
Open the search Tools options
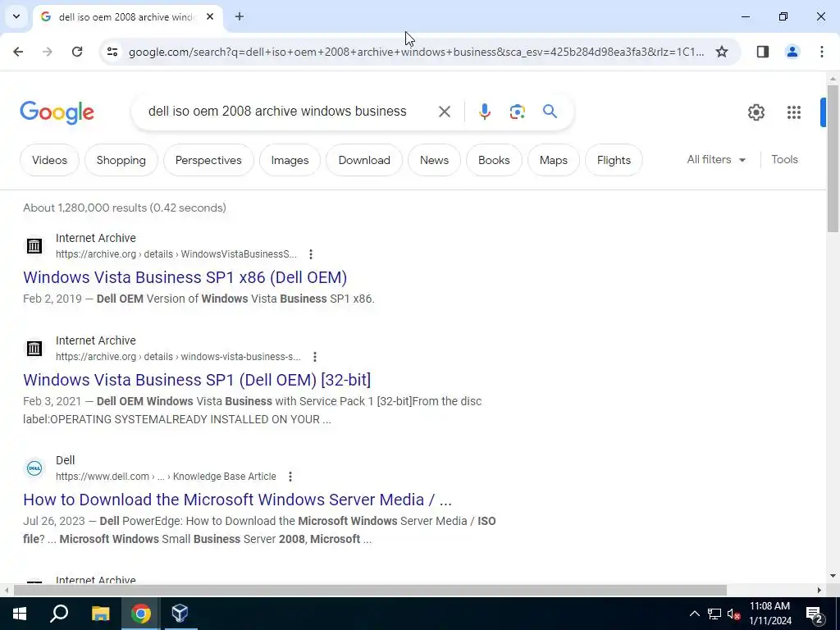click(784, 160)
